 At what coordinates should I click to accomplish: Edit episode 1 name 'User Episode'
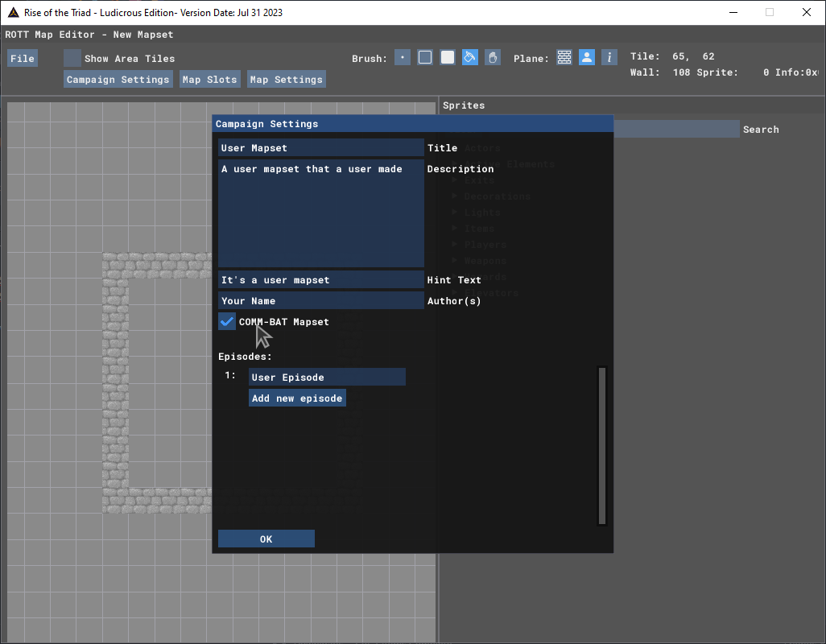point(327,377)
